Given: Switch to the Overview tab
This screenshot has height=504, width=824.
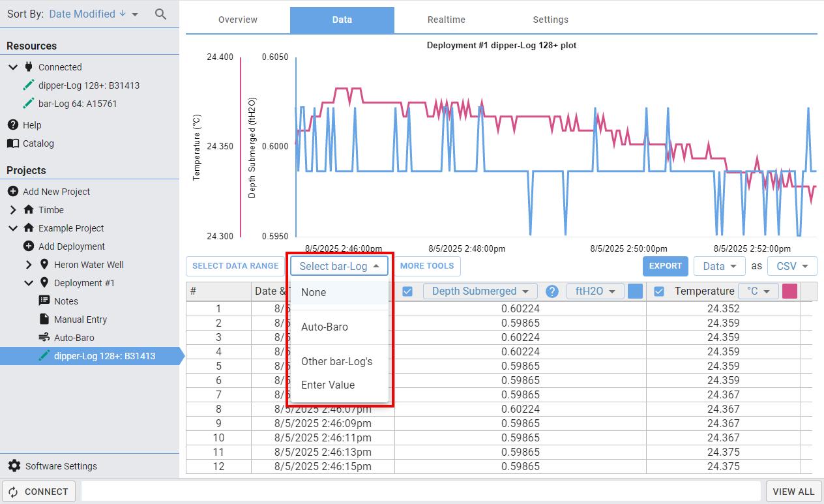Looking at the screenshot, I should point(238,20).
